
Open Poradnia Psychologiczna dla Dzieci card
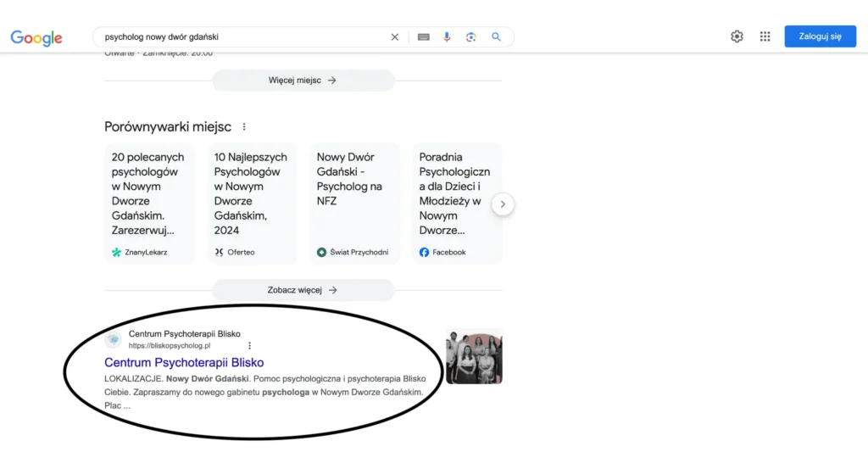[457, 204]
